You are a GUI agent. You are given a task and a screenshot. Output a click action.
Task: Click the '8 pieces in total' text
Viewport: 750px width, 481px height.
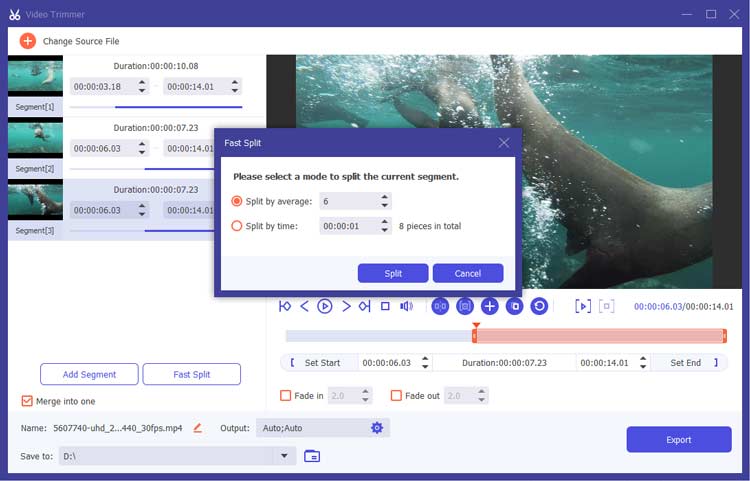click(x=430, y=226)
